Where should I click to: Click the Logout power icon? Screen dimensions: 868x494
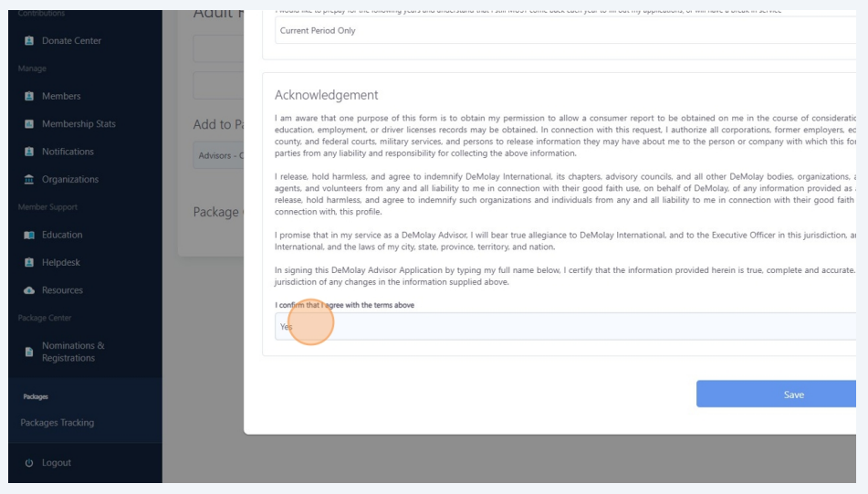click(29, 462)
